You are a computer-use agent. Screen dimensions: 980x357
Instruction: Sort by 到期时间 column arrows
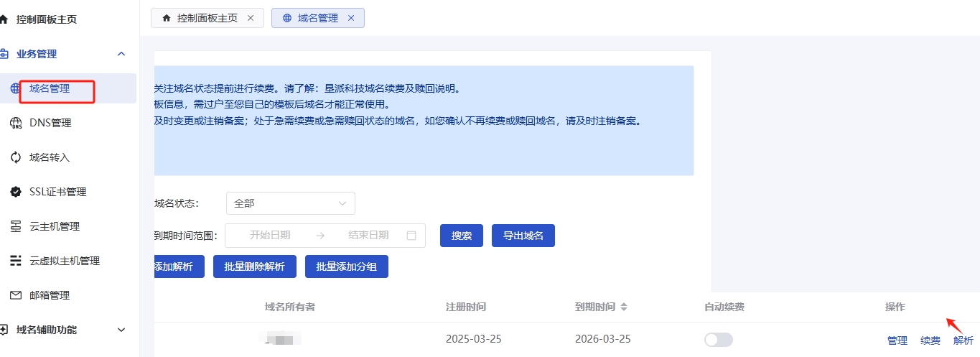coord(624,307)
